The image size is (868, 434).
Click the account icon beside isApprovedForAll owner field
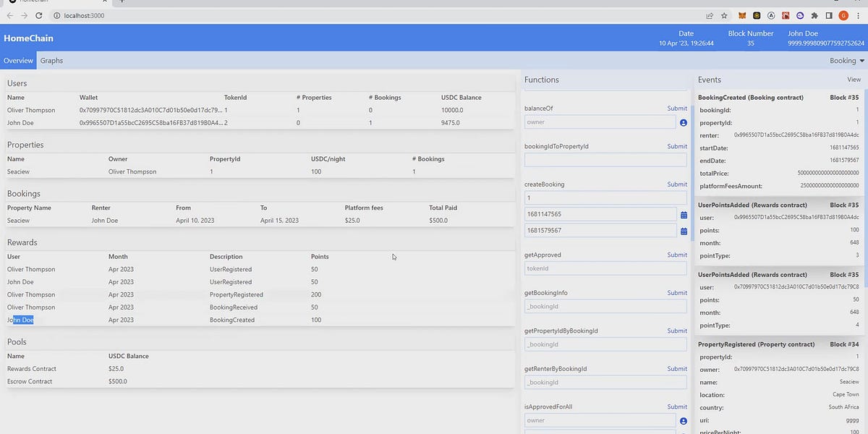point(683,420)
